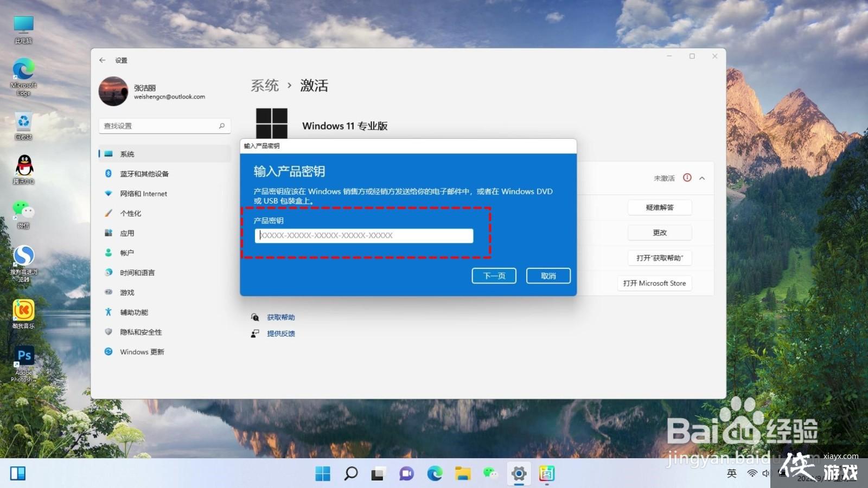Viewport: 868px width, 488px height.
Task: Click the 回收站 desktop icon
Action: [23, 126]
